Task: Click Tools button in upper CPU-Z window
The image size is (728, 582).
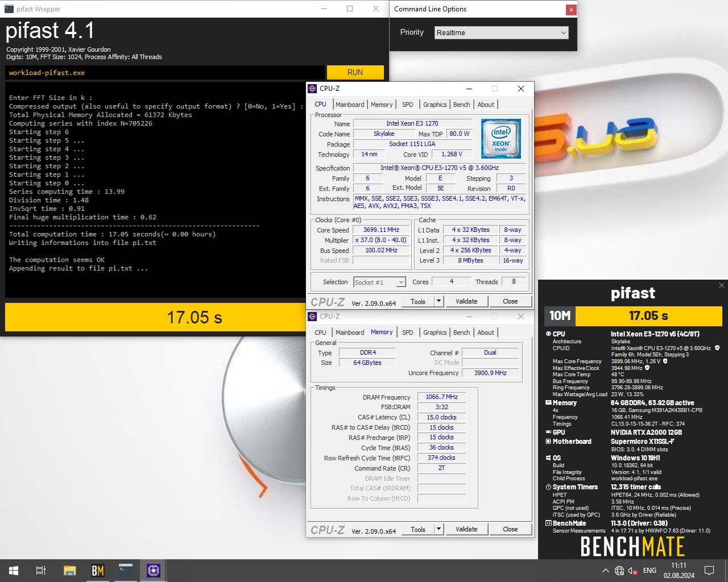Action: 418,301
